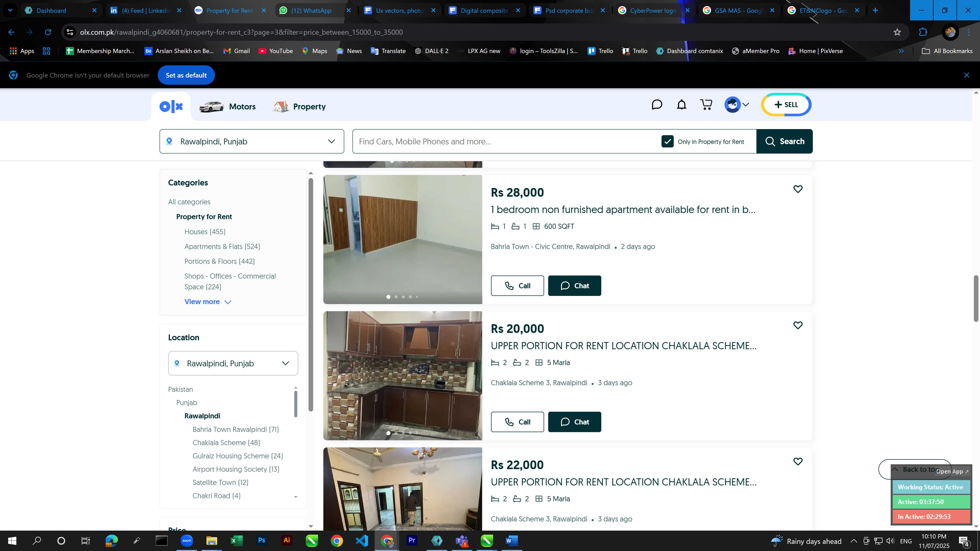Open the OLX chat messages icon
Image resolution: width=980 pixels, height=551 pixels.
point(657,105)
